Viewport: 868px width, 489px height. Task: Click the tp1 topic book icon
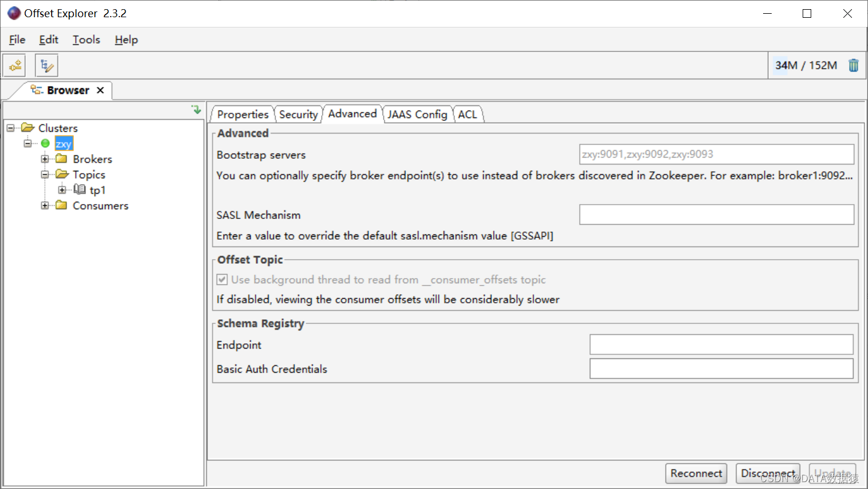click(x=80, y=190)
